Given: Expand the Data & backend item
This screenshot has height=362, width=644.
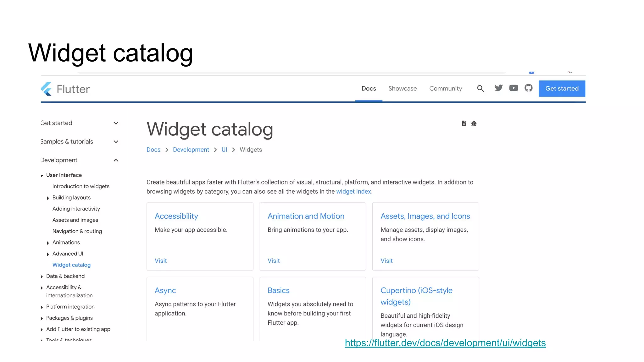Looking at the screenshot, I should click(x=42, y=277).
